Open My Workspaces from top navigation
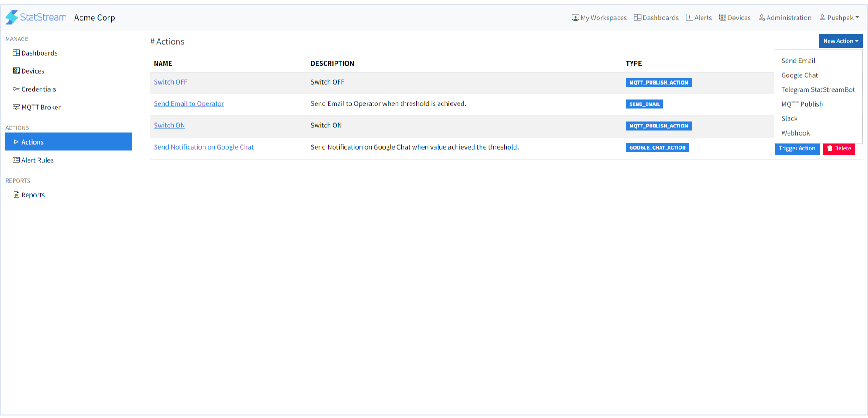 pyautogui.click(x=599, y=18)
